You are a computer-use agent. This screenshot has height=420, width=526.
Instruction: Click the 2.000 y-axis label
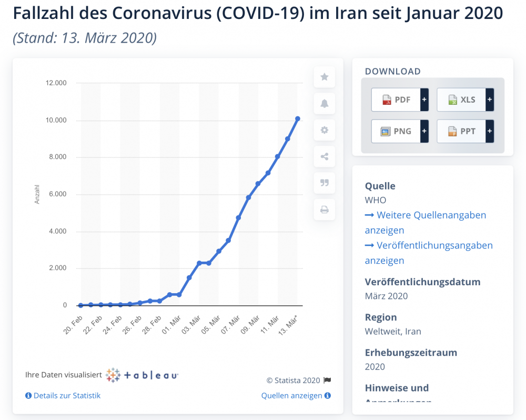(x=58, y=268)
